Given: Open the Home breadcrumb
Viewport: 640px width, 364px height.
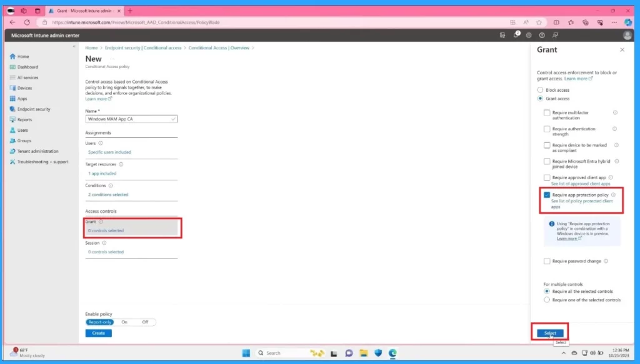Looking at the screenshot, I should pos(91,47).
